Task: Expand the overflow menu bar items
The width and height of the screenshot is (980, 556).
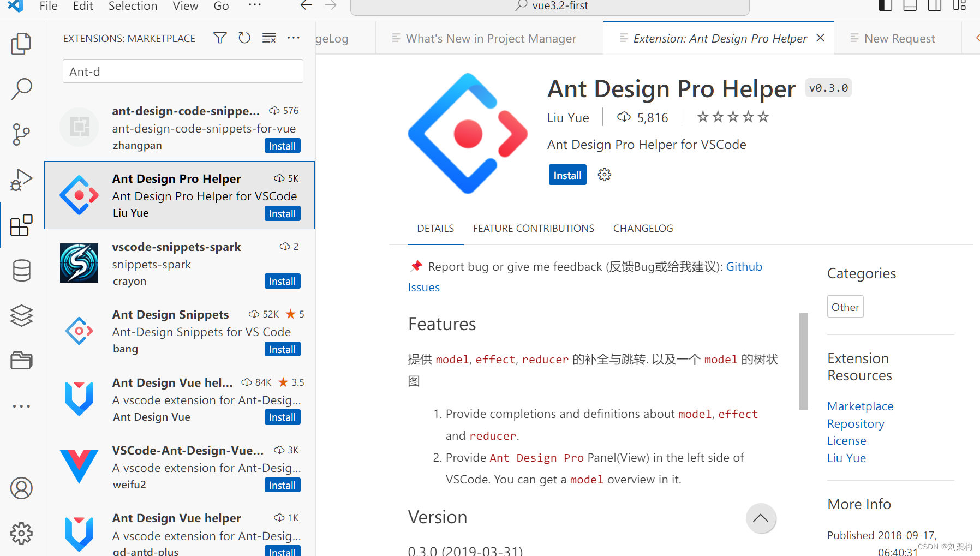Action: point(254,5)
